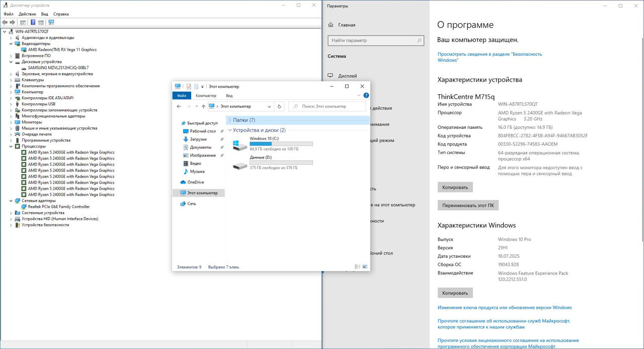Open the Windows 10 (C:) drive icon

pyautogui.click(x=240, y=145)
